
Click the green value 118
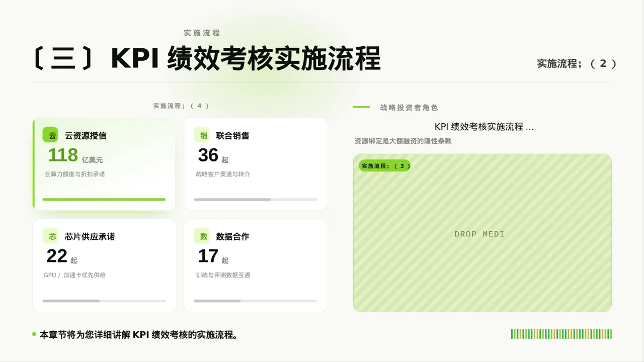coord(63,155)
